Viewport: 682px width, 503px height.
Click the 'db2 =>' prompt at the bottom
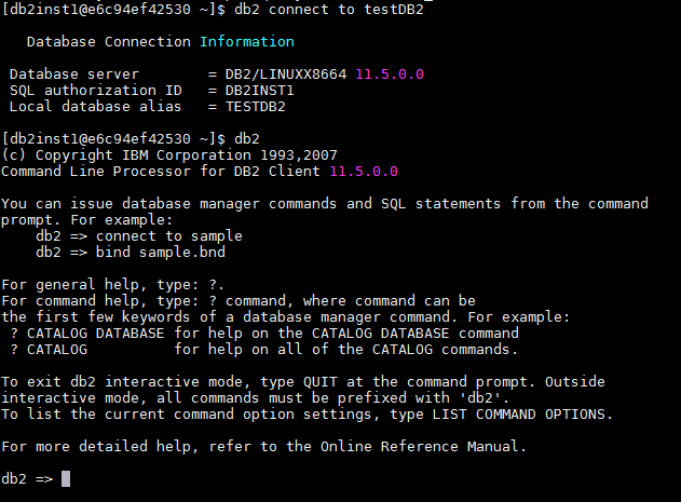click(27, 479)
